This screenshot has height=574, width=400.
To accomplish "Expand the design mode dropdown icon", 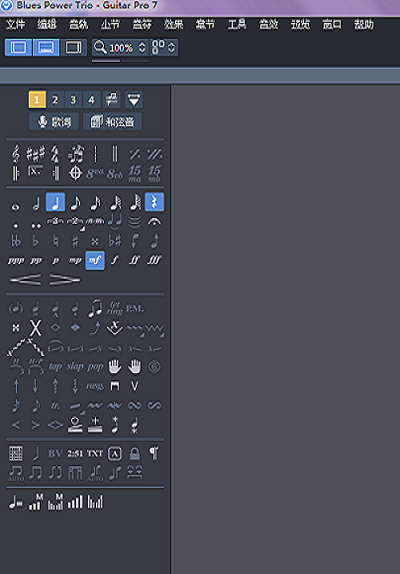I will click(134, 100).
